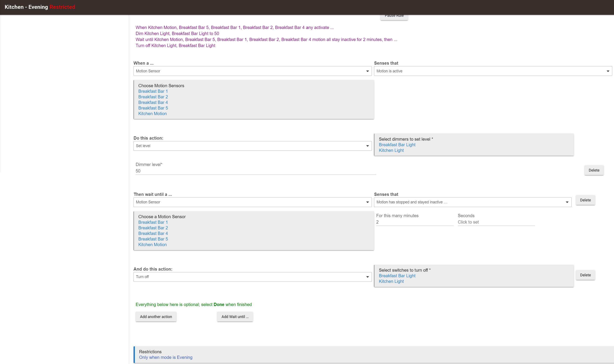The height and width of the screenshot is (364, 614).
Task: Edit the 'For this many minutes' field
Action: click(415, 222)
